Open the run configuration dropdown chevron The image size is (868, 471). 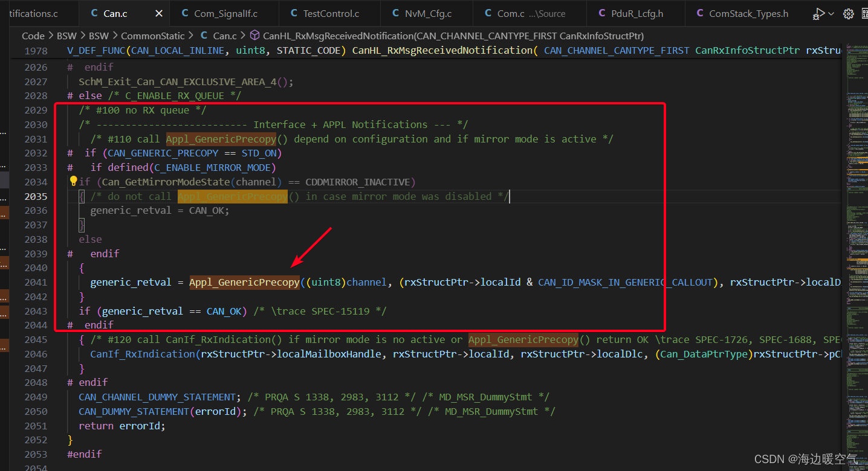click(831, 13)
